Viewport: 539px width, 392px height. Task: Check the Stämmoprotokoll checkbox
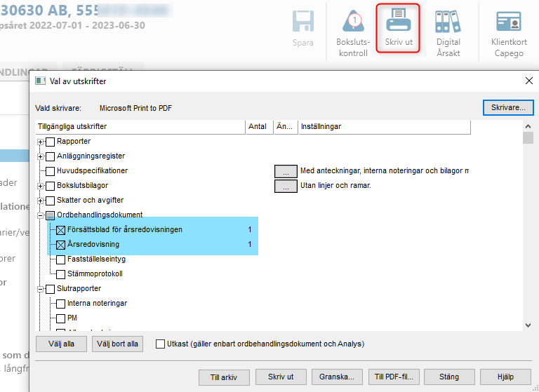60,274
